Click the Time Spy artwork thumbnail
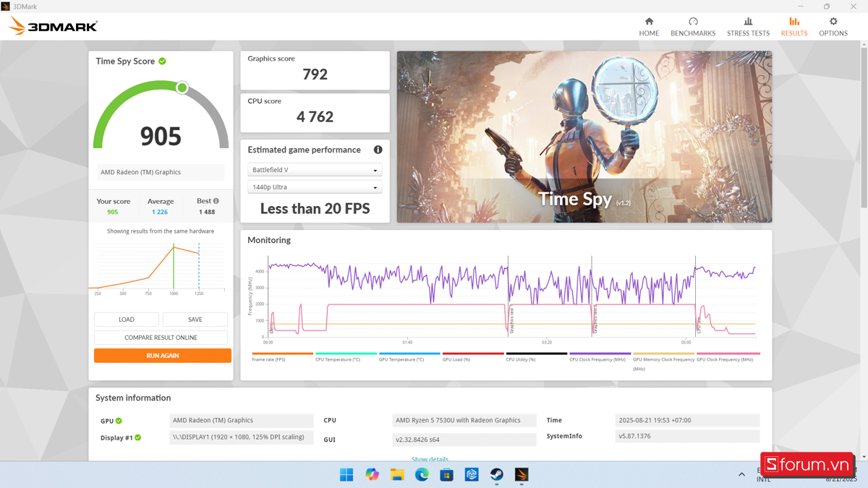Image resolution: width=868 pixels, height=488 pixels. tap(584, 137)
